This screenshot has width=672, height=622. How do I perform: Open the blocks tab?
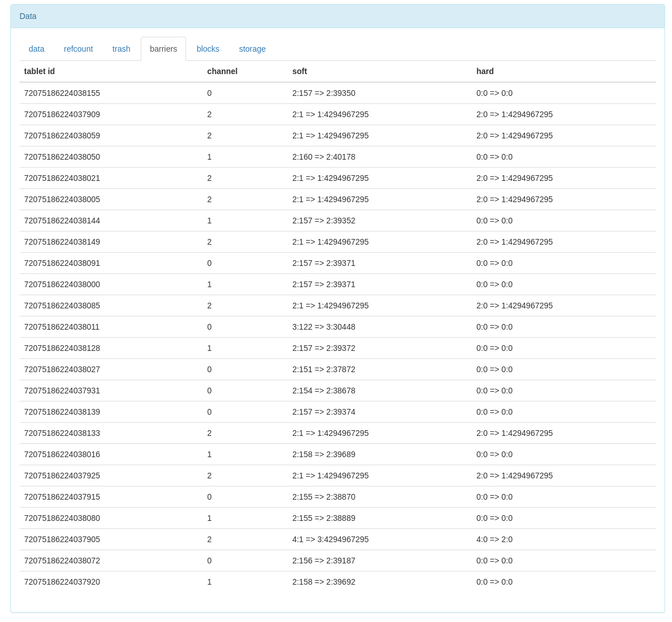[x=208, y=49]
